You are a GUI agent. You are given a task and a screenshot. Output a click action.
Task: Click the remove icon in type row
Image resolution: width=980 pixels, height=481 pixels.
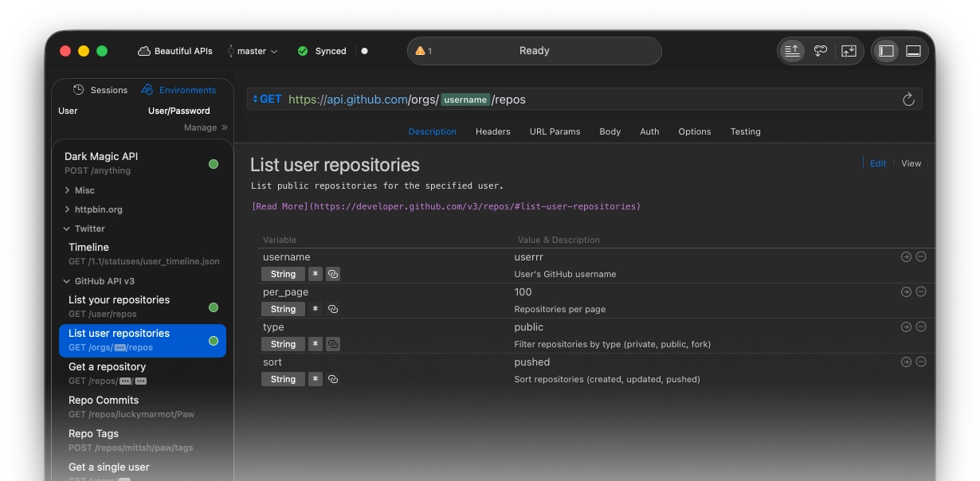tap(921, 327)
